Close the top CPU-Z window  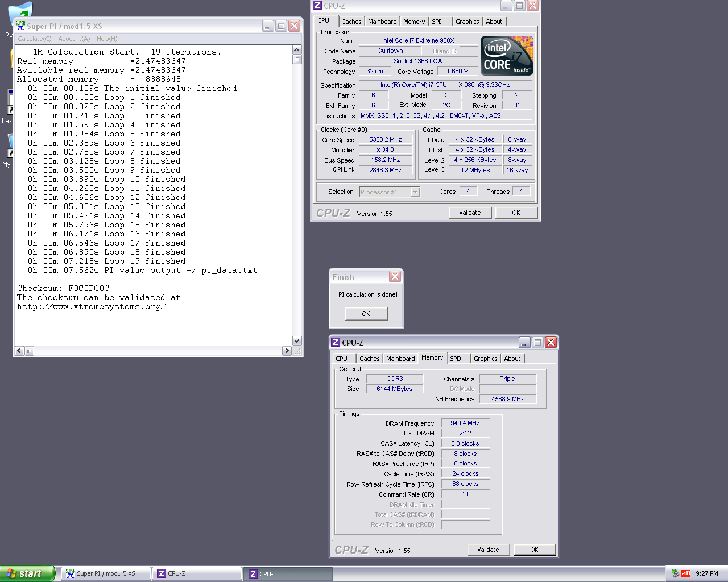[532, 5]
